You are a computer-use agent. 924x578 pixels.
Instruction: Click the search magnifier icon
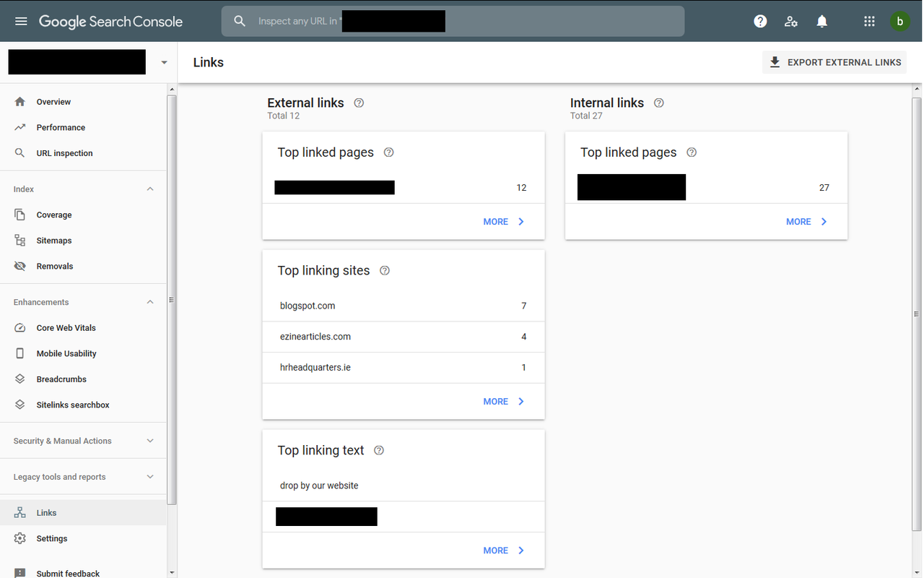pyautogui.click(x=240, y=22)
